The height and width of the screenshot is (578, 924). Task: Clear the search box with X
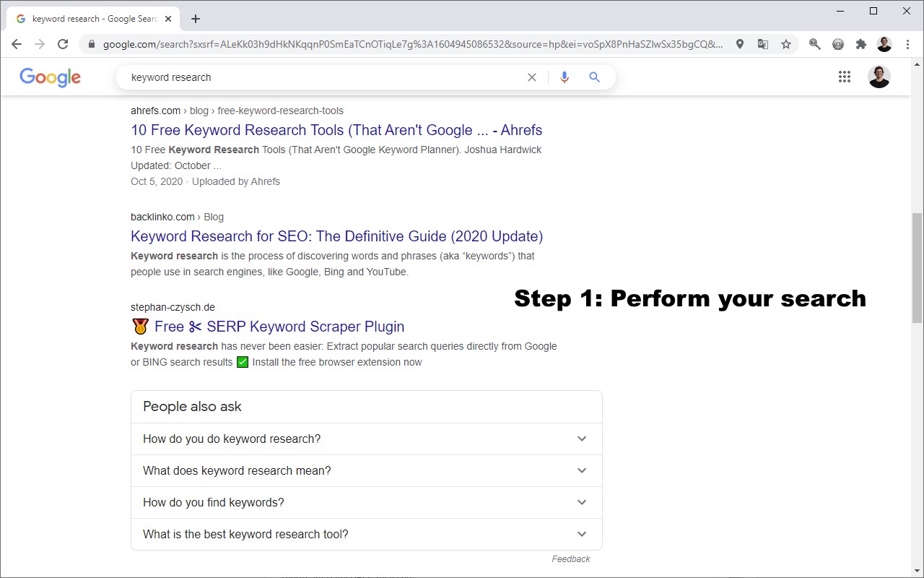click(x=532, y=77)
